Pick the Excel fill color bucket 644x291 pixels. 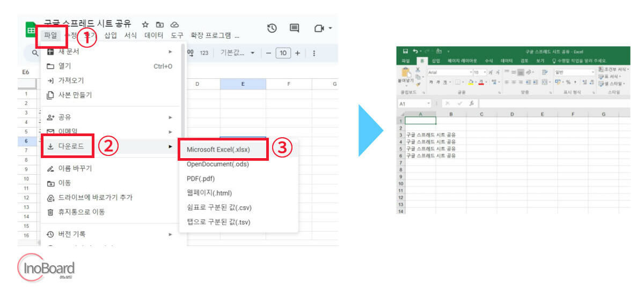(x=471, y=82)
